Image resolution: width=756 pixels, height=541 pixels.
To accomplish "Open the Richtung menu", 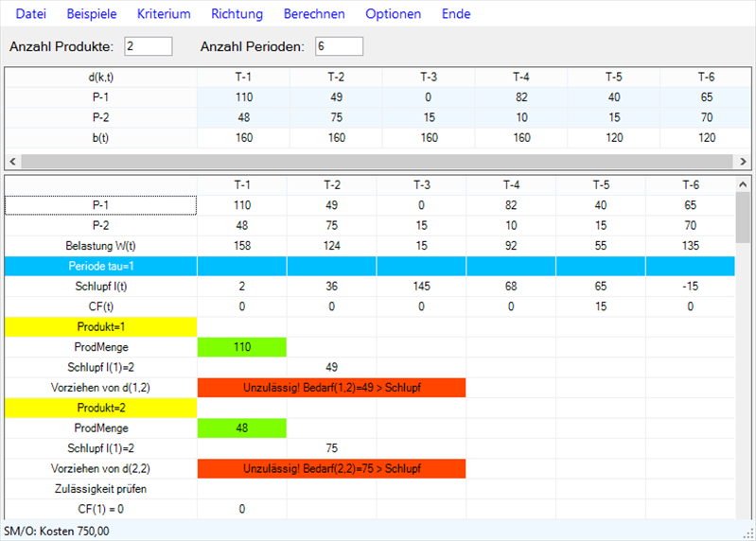I will coord(237,14).
